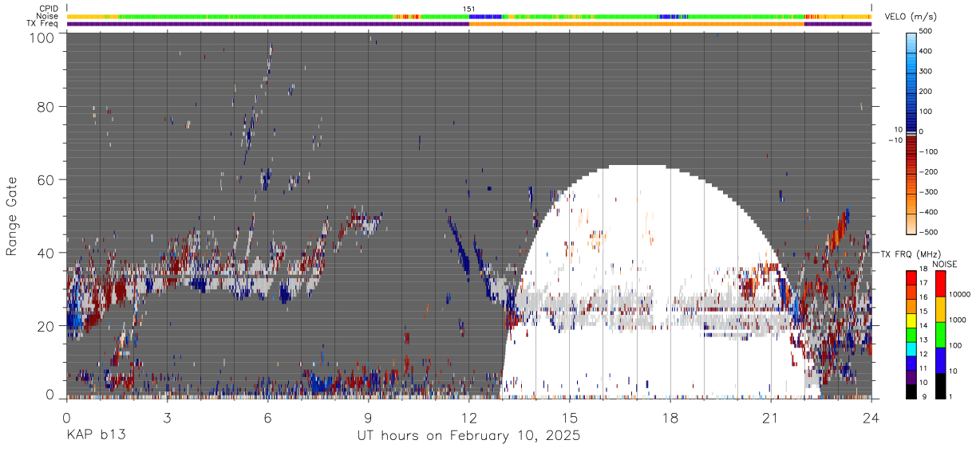Click the 6 hour tick label

[x=268, y=417]
